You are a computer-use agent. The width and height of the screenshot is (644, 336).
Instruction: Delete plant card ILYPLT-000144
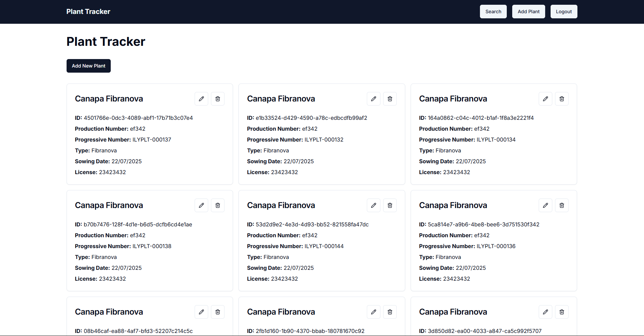pyautogui.click(x=390, y=205)
